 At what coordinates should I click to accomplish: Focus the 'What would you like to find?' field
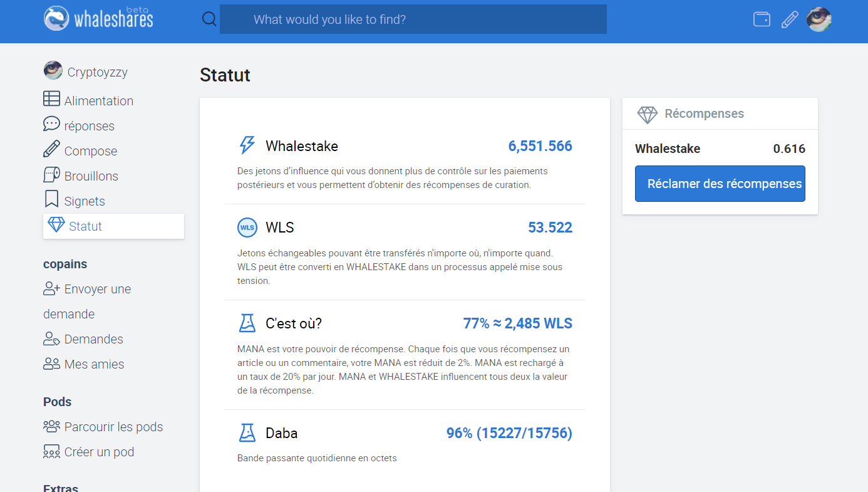point(413,19)
